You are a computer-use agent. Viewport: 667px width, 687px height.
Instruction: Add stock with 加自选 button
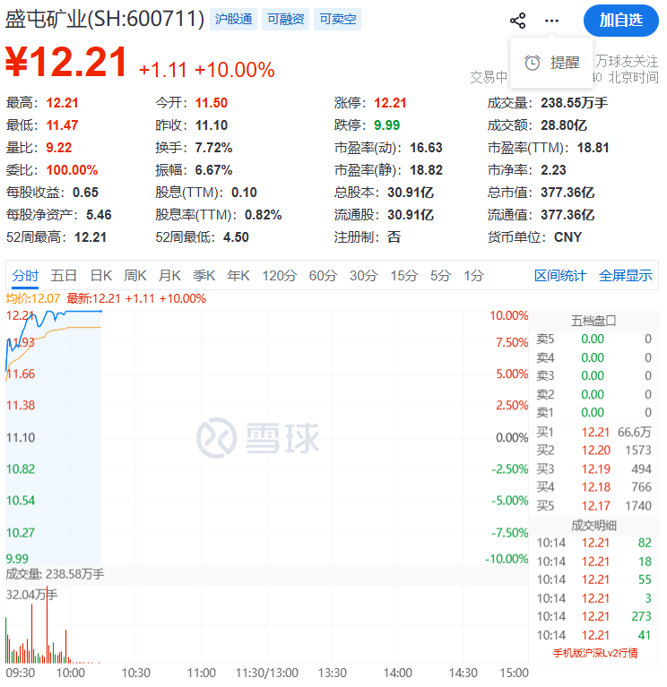pyautogui.click(x=621, y=20)
